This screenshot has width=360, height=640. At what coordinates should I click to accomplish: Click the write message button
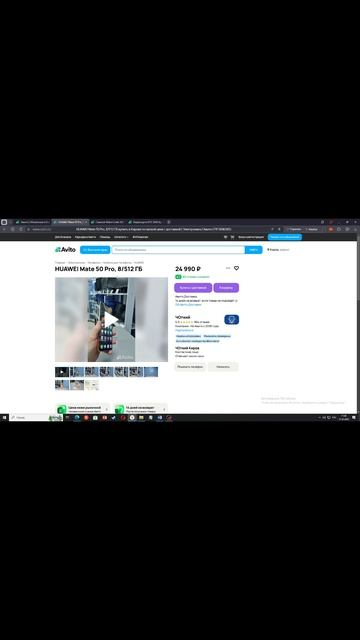click(223, 367)
